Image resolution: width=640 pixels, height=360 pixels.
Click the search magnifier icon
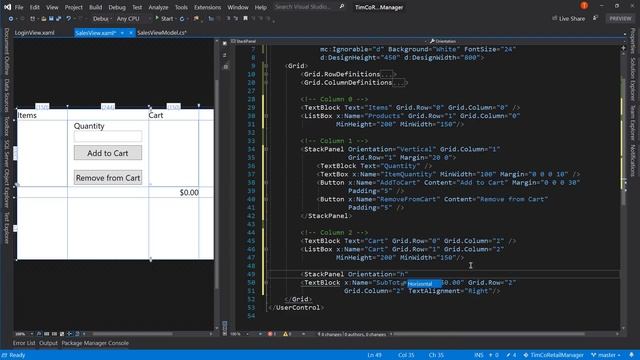342,7
